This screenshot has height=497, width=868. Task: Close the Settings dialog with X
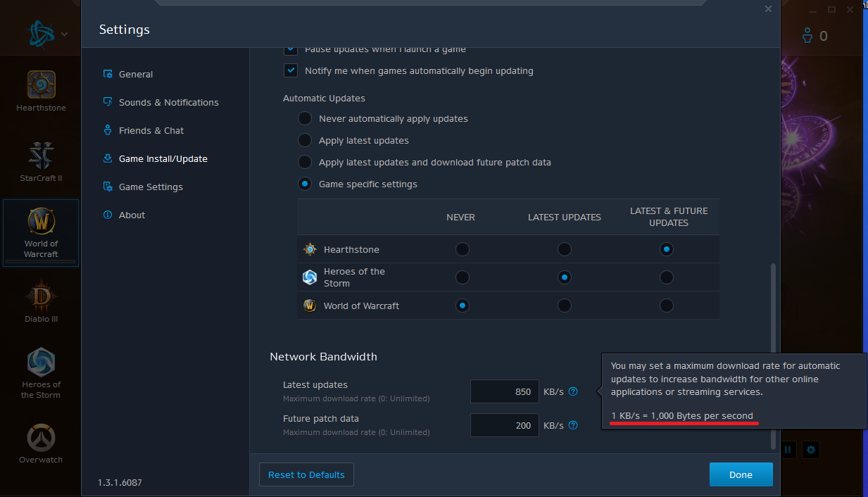[768, 9]
